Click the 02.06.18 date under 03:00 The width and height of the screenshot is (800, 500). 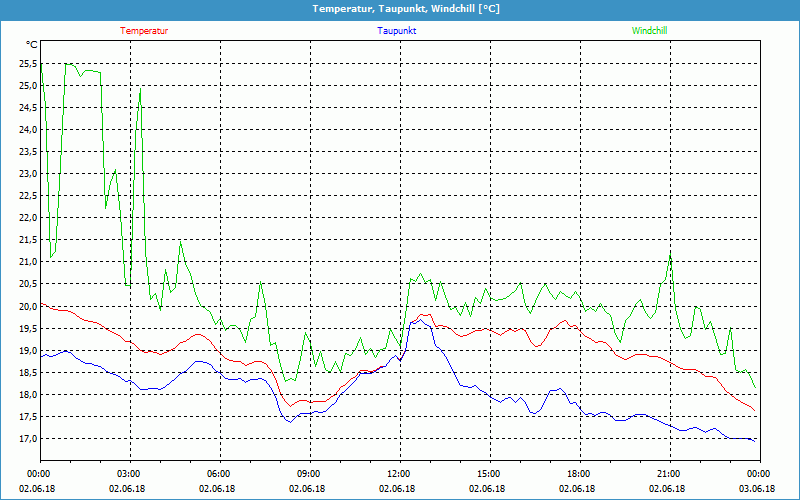pyautogui.click(x=127, y=488)
